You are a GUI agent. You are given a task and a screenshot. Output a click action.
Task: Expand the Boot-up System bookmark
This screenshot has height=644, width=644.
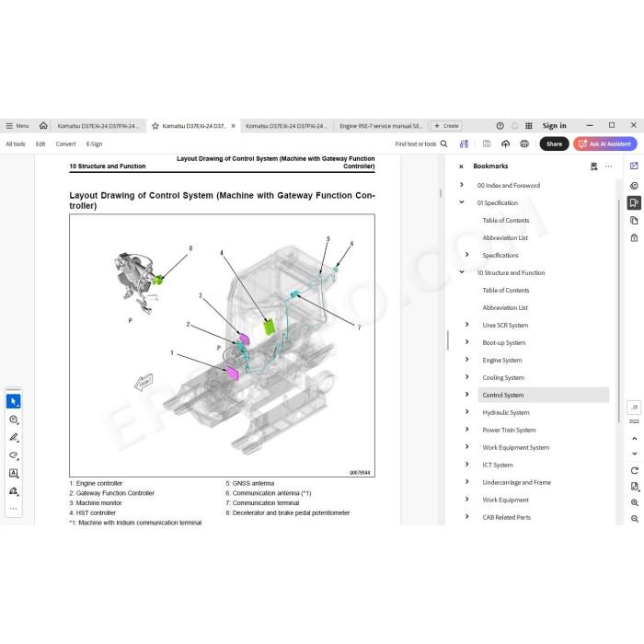click(x=467, y=341)
